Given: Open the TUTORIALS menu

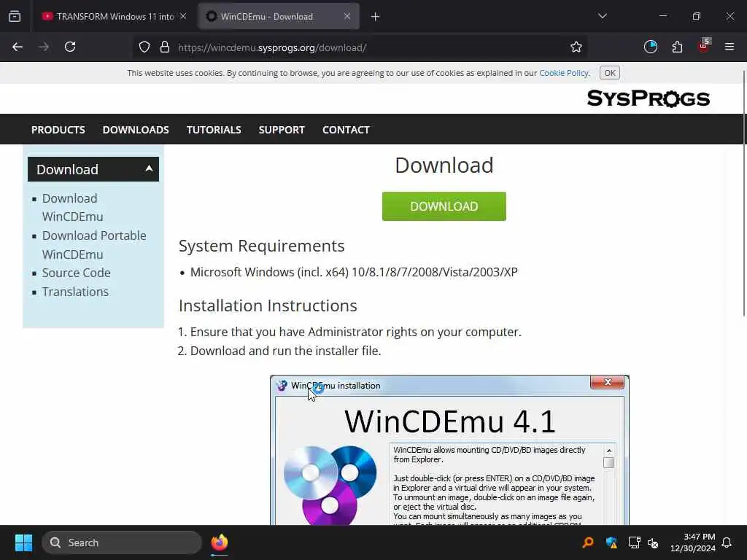Looking at the screenshot, I should coord(214,130).
